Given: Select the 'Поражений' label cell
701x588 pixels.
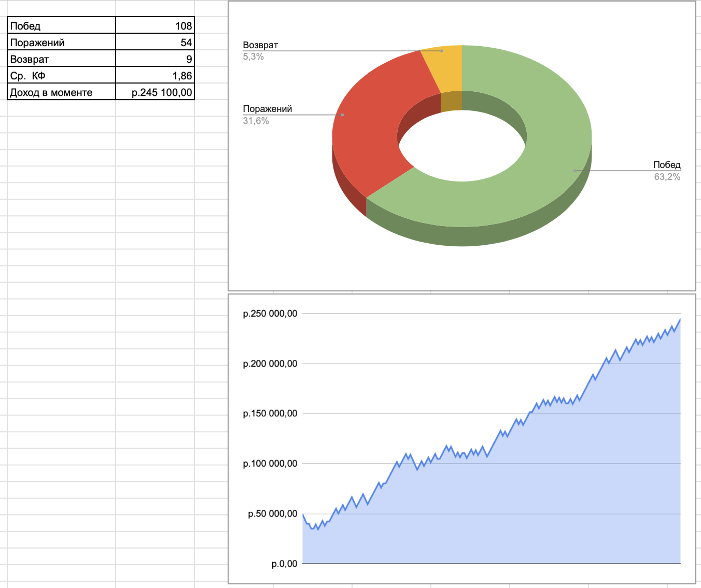Looking at the screenshot, I should [61, 42].
